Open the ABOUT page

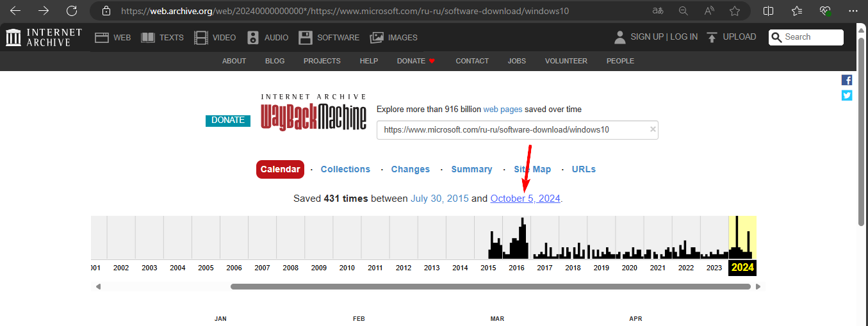coord(234,61)
